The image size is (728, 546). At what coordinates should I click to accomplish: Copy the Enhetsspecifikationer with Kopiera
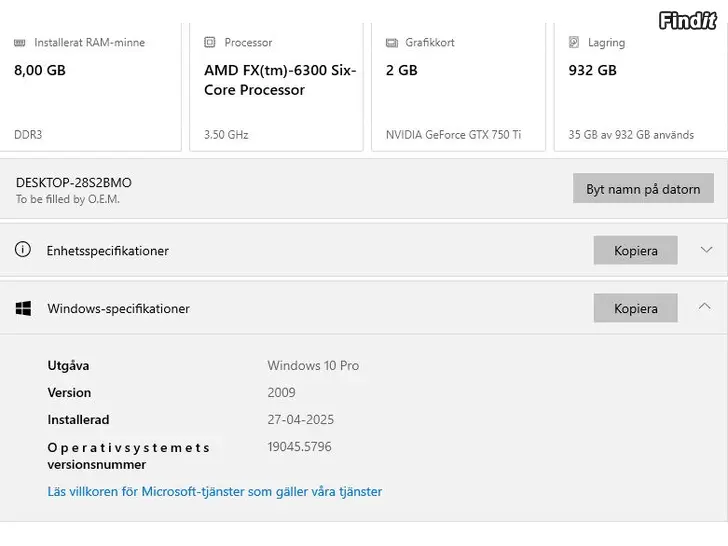[x=635, y=250]
